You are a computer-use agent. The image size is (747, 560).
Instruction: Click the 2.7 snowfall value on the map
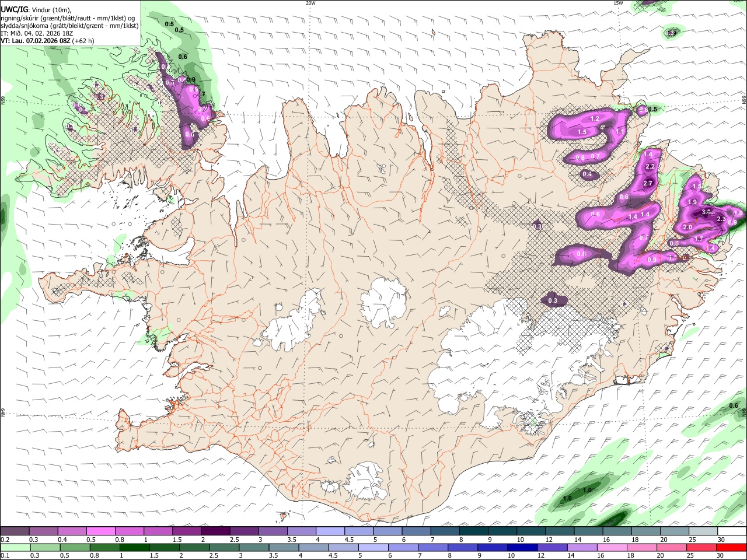click(647, 183)
